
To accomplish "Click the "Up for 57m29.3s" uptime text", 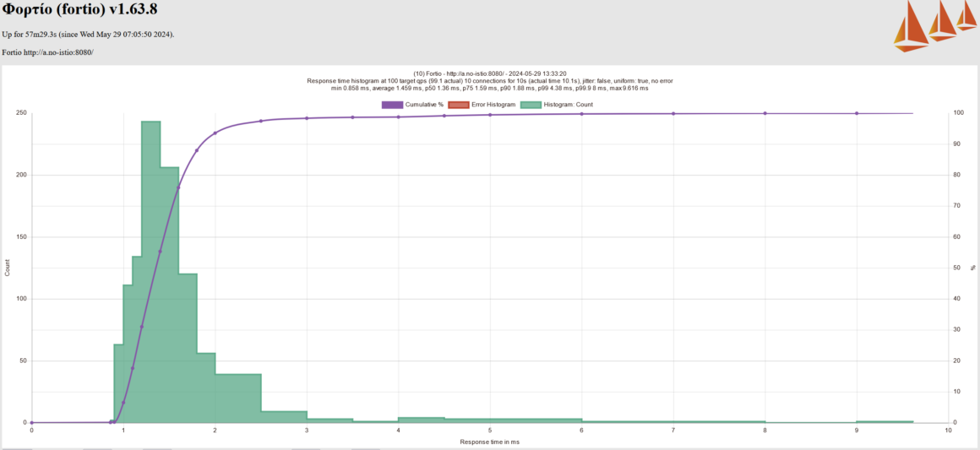I will 88,34.
